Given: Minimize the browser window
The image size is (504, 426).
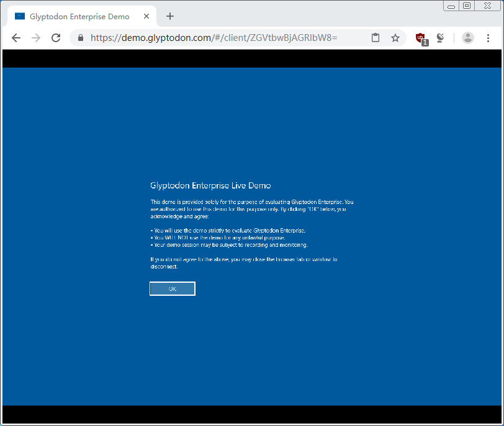Looking at the screenshot, I should tap(451, 6).
